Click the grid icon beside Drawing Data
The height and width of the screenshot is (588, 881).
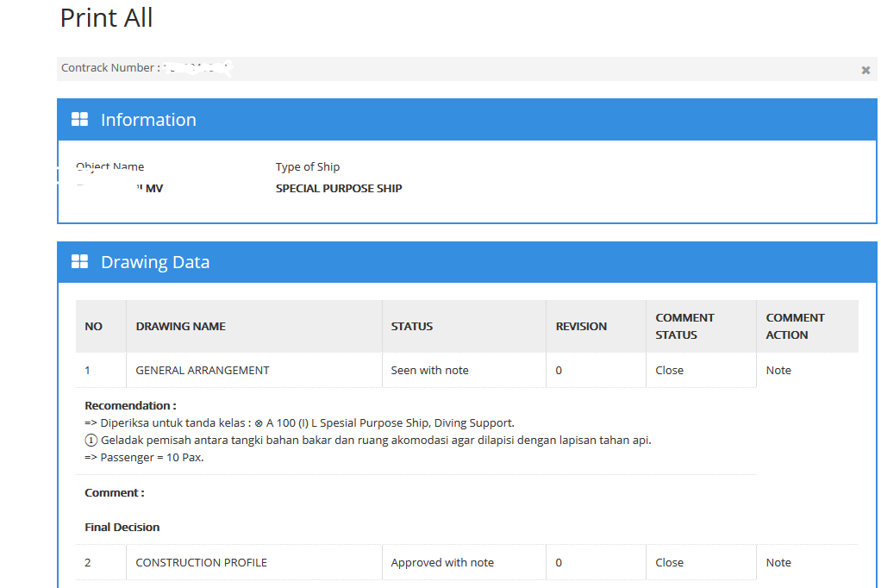coord(79,262)
